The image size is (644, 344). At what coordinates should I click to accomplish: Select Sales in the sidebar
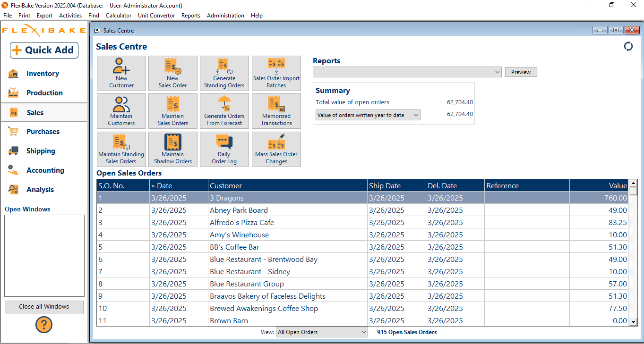[x=43, y=112]
